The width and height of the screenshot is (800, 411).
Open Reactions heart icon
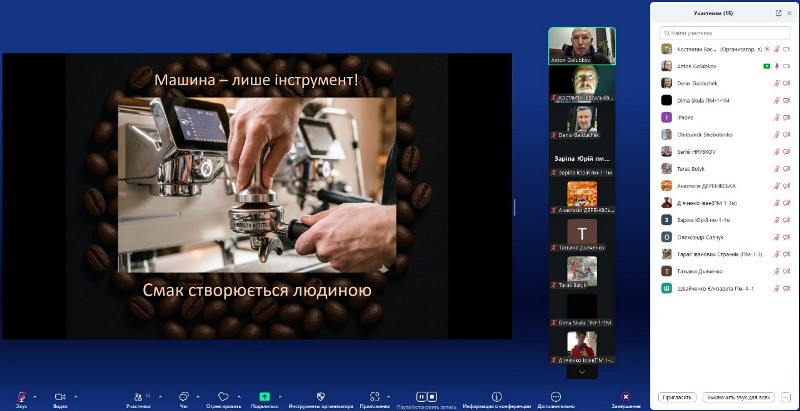[223, 396]
